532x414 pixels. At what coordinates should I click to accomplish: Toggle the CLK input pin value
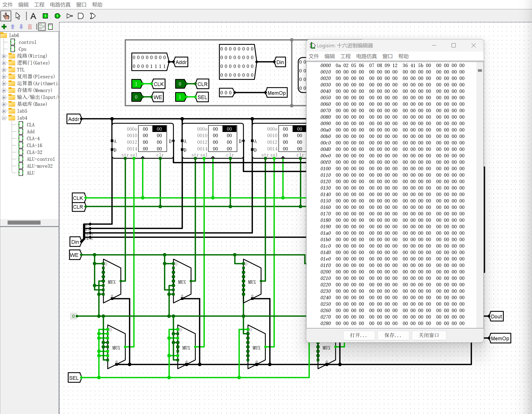point(136,84)
